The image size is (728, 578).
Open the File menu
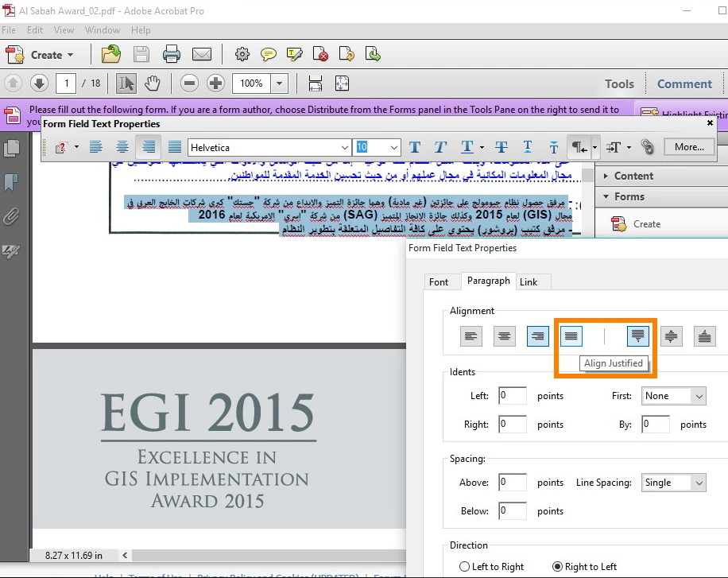(9, 30)
